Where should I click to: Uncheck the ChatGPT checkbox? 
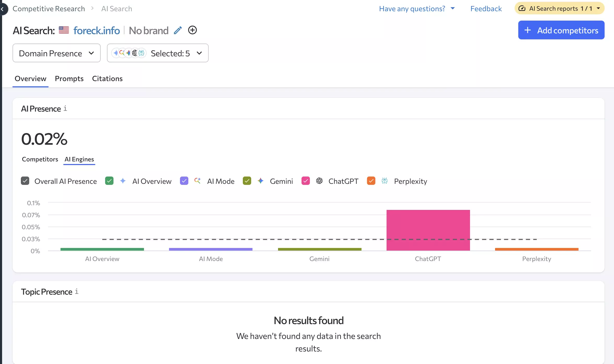(x=306, y=181)
